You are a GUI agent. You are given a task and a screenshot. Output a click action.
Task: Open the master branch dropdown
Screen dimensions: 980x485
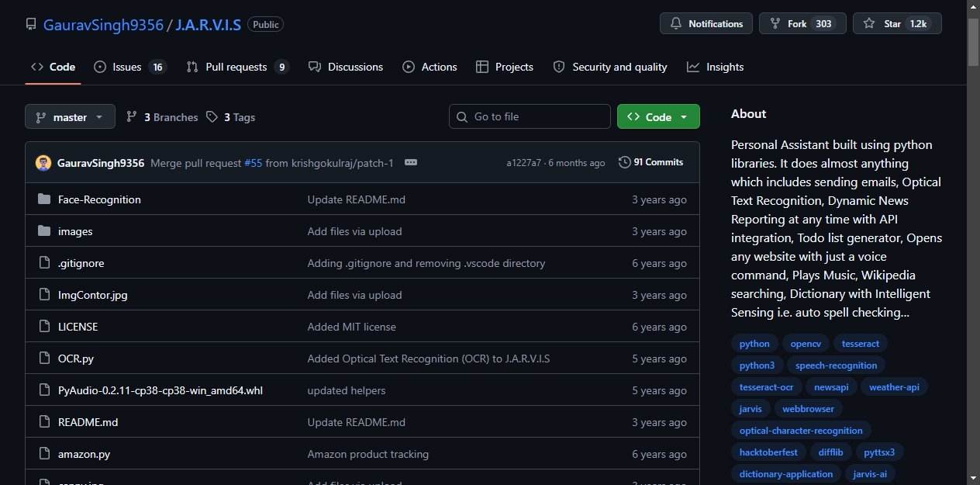click(70, 117)
